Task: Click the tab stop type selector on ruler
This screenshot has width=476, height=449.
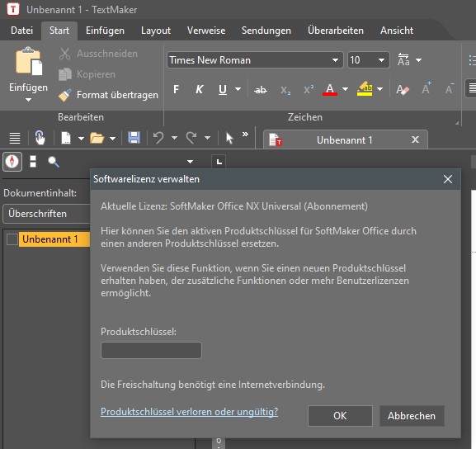Action: pyautogui.click(x=219, y=162)
